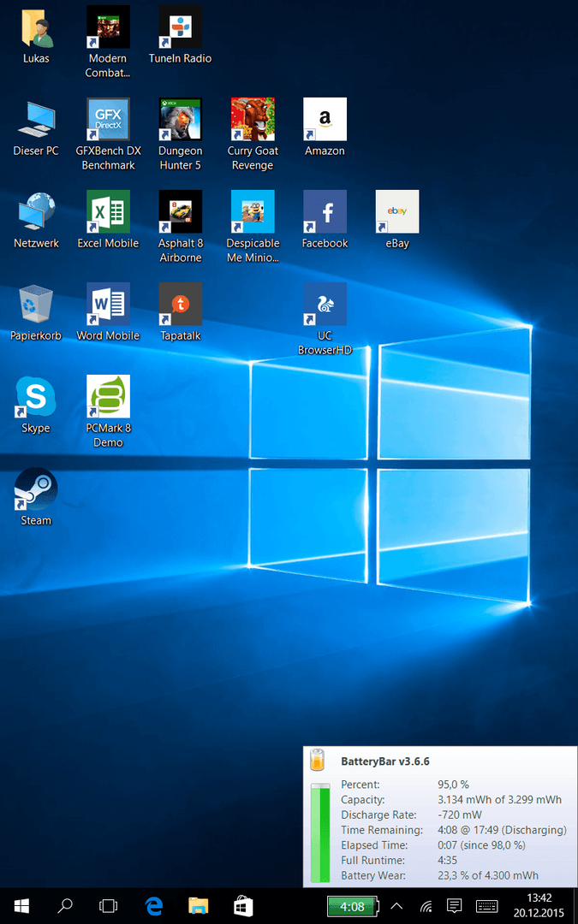Click Elapsed Time 0:07 value
The width and height of the screenshot is (578, 924).
pyautogui.click(x=481, y=845)
